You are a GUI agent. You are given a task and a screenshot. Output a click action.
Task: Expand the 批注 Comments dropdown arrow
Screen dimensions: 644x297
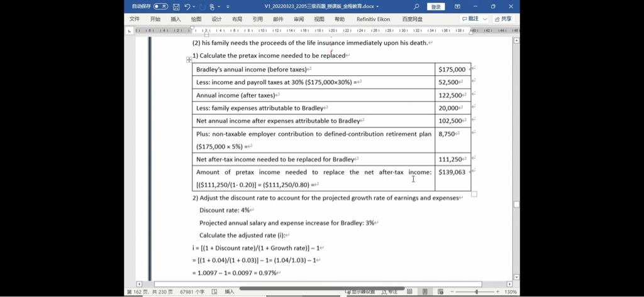pos(485,19)
